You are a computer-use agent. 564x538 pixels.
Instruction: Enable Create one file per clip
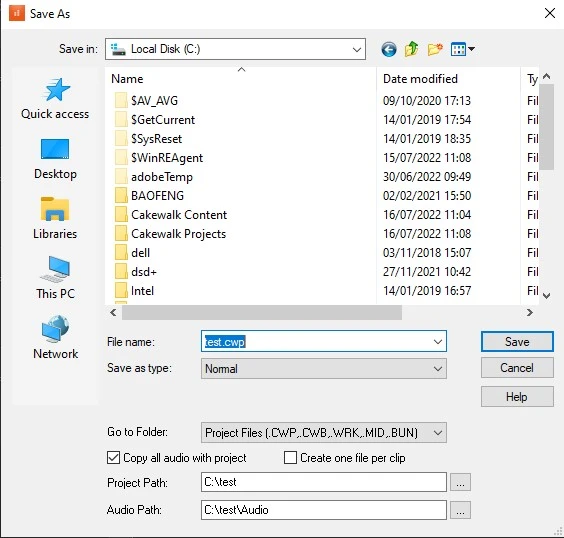[290, 458]
